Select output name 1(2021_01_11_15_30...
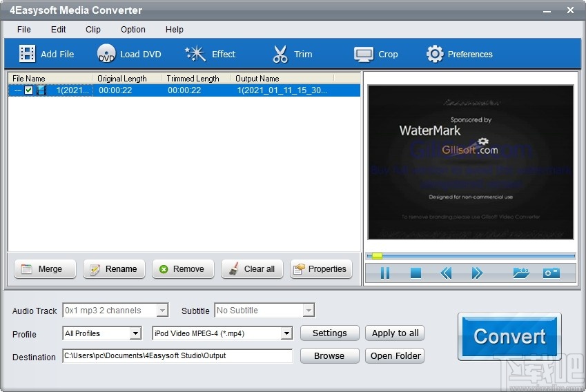Image resolution: width=586 pixels, height=392 pixels. coord(282,90)
